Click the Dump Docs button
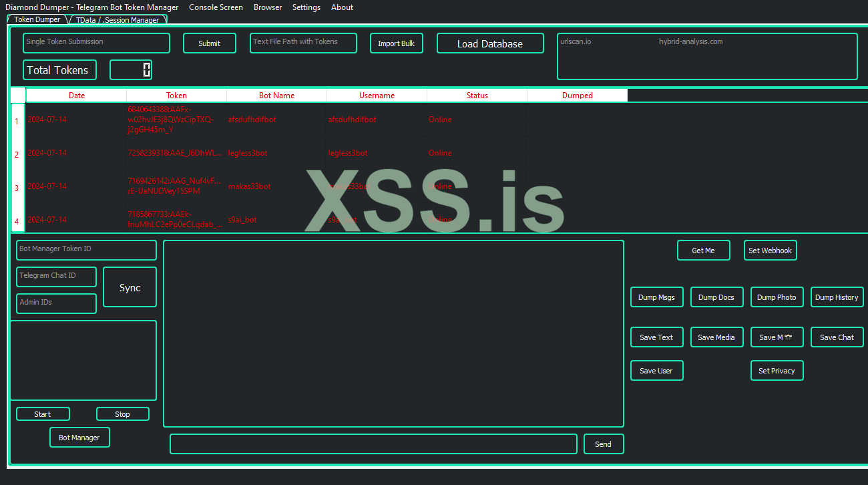Screen dimensions: 868x485 pyautogui.click(x=717, y=297)
